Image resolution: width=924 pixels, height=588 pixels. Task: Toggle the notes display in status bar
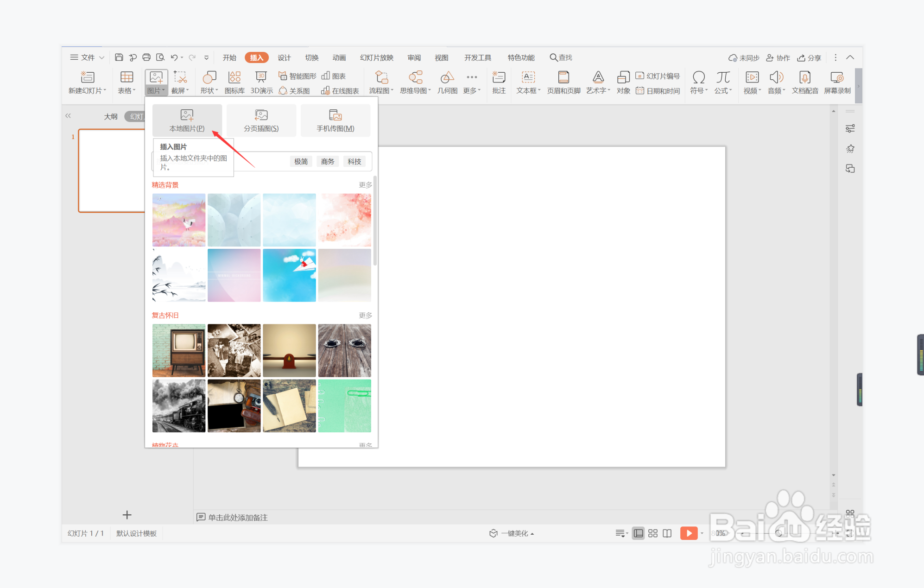(x=621, y=533)
